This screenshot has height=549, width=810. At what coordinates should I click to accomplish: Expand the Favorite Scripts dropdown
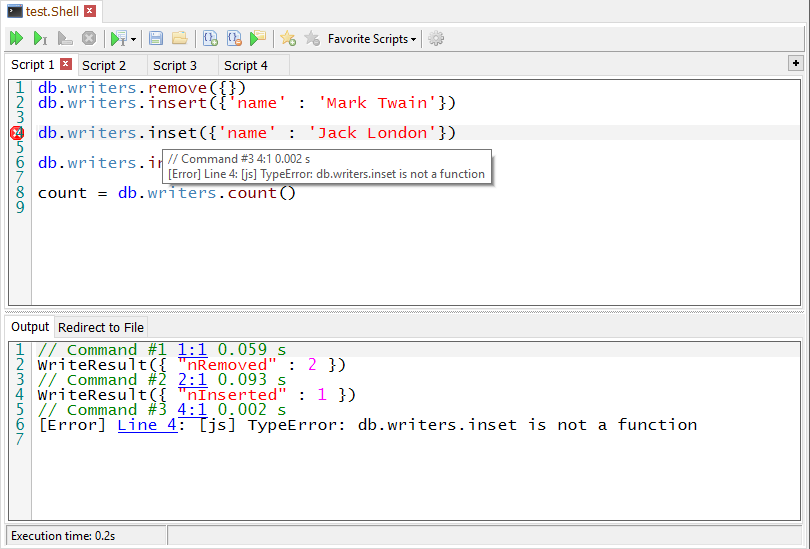(372, 39)
